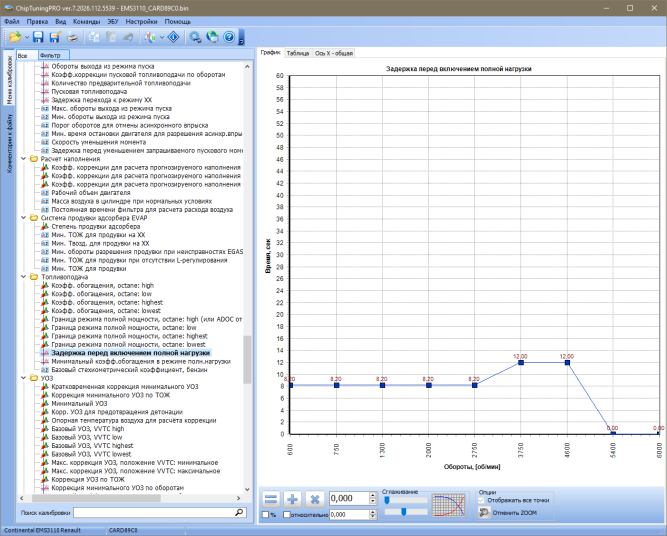Click the chart point at 4600 rpm
The height and width of the screenshot is (536, 667).
567,362
